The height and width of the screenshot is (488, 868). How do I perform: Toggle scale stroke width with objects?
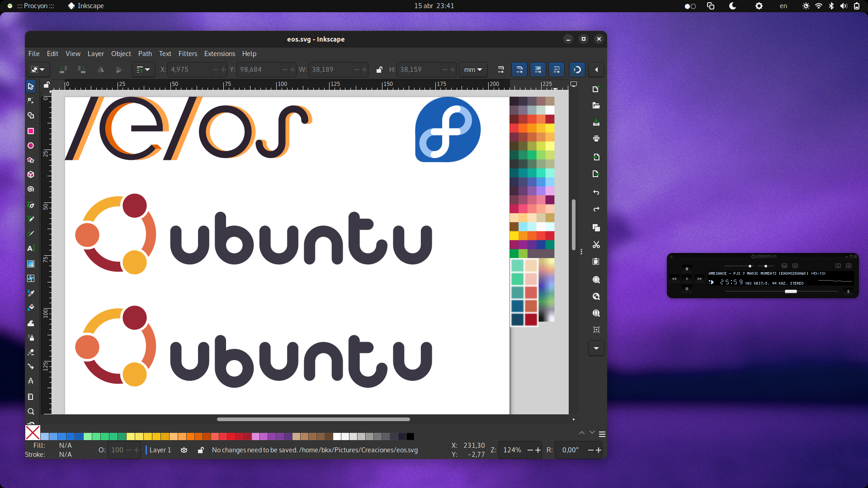pos(500,70)
